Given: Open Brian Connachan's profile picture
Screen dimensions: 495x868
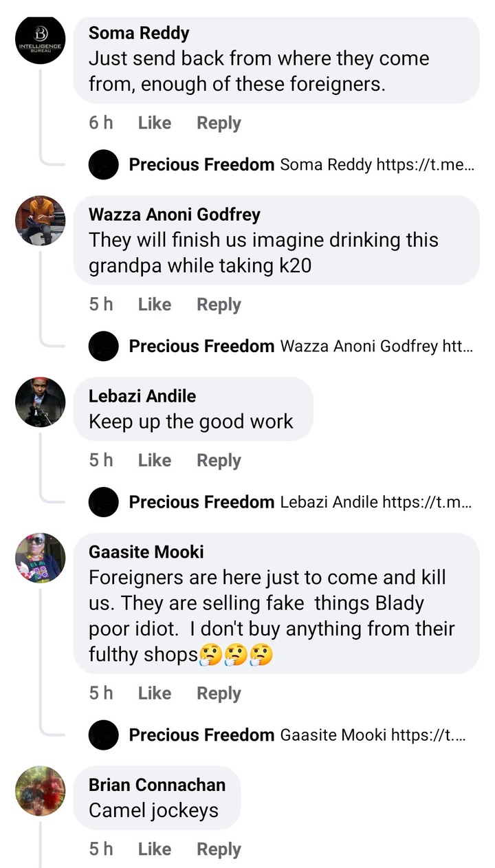Looking at the screenshot, I should [40, 791].
